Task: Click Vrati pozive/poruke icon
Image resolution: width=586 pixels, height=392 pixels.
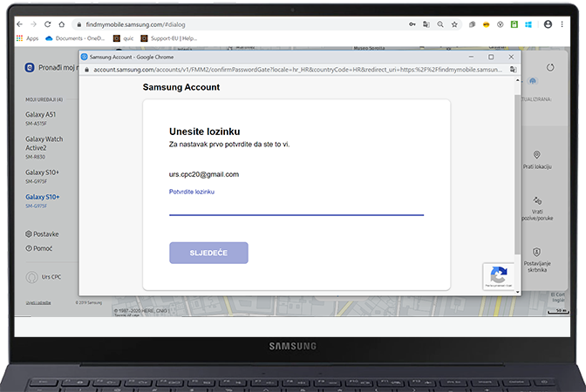Action: (537, 201)
